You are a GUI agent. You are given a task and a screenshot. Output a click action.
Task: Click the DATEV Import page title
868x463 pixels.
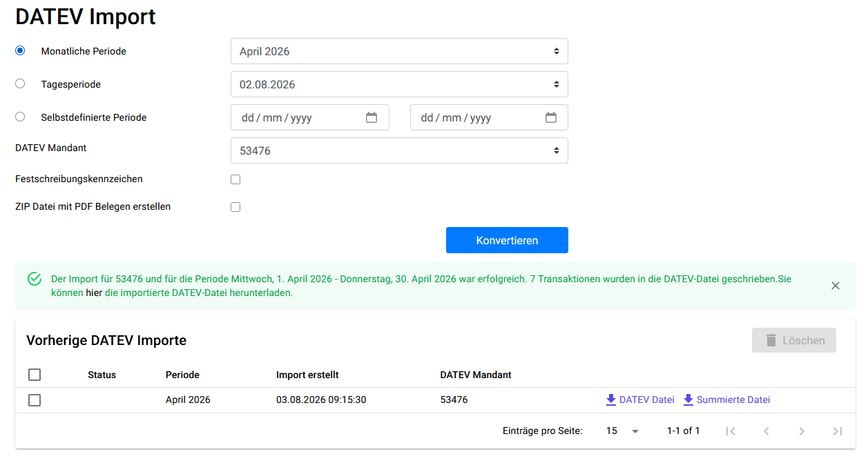pyautogui.click(x=86, y=17)
